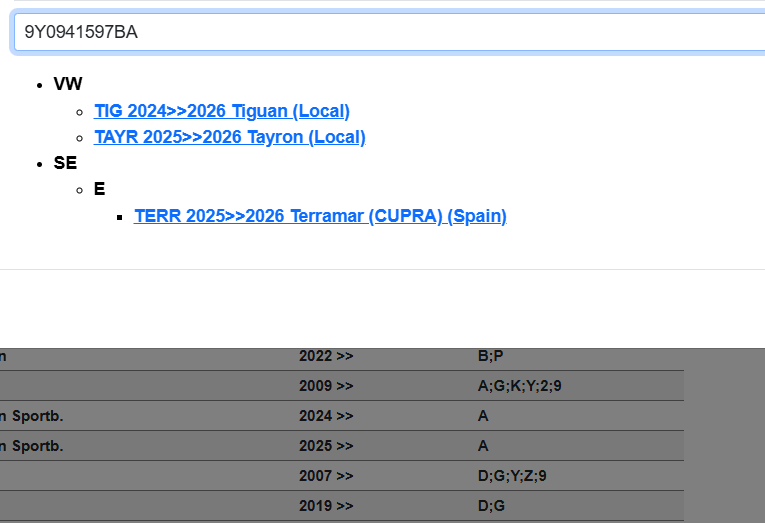Open the TIG 2024>>2026 Tiguan link
Viewport: 765px width, 523px height.
tap(221, 111)
